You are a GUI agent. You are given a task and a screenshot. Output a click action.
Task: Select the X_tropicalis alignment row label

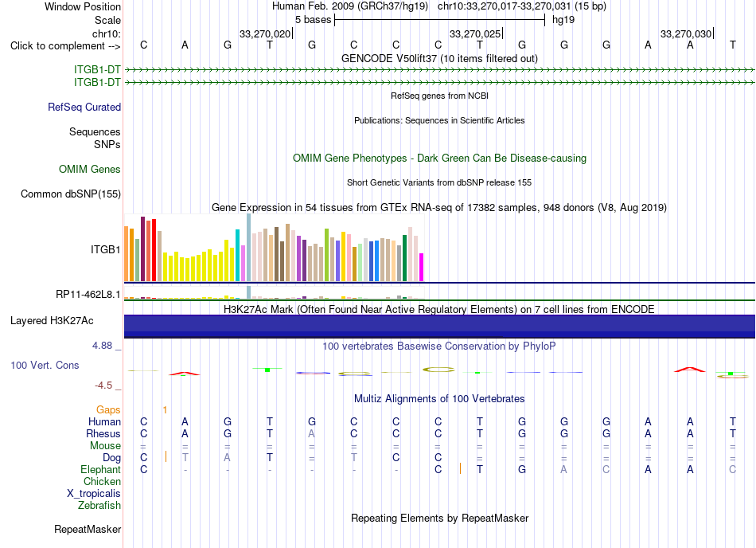[94, 494]
